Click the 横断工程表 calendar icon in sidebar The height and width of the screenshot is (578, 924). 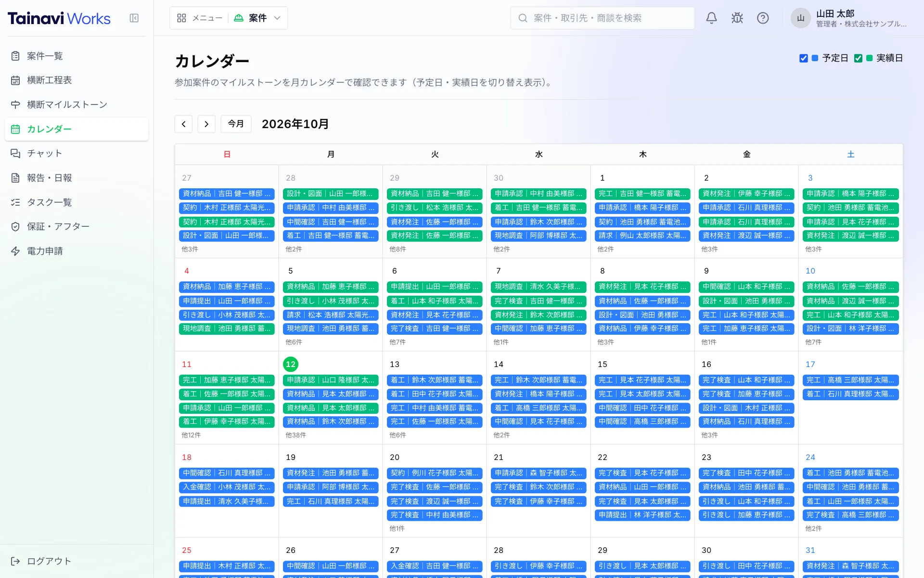click(15, 80)
